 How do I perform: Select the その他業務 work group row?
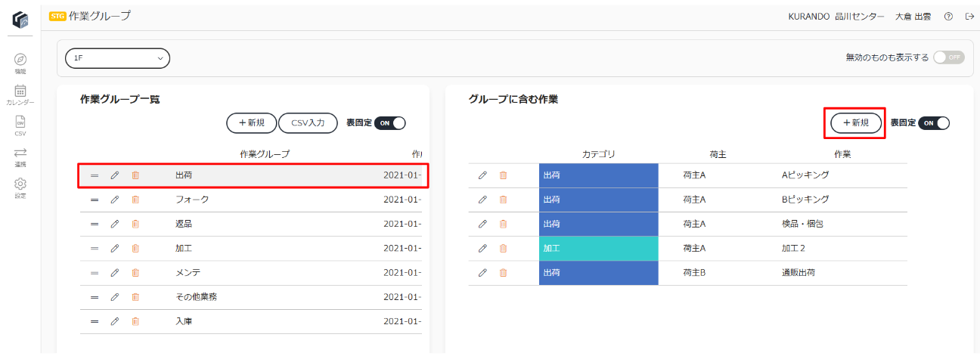point(250,296)
